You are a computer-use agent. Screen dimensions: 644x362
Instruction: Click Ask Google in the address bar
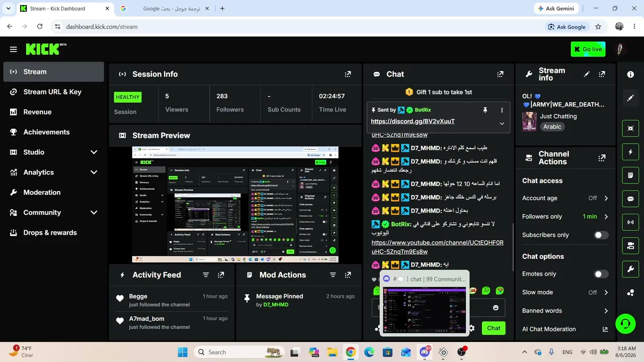tap(567, 27)
